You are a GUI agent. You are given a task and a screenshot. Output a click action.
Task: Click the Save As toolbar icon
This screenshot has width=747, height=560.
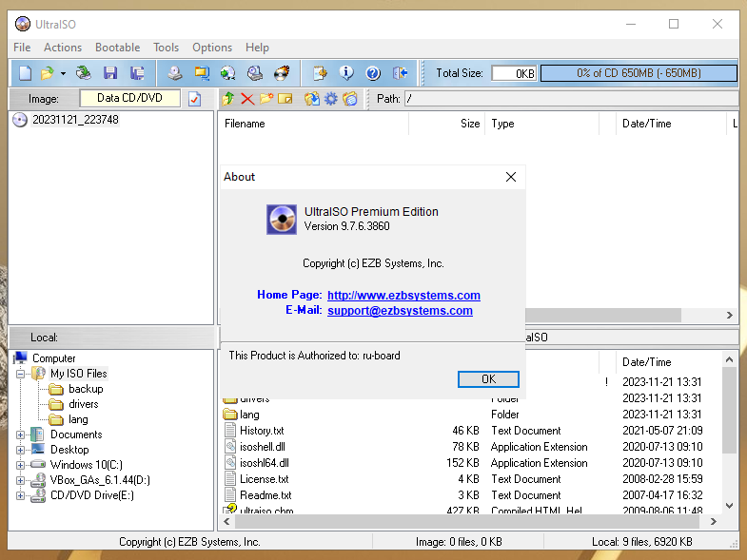click(137, 73)
